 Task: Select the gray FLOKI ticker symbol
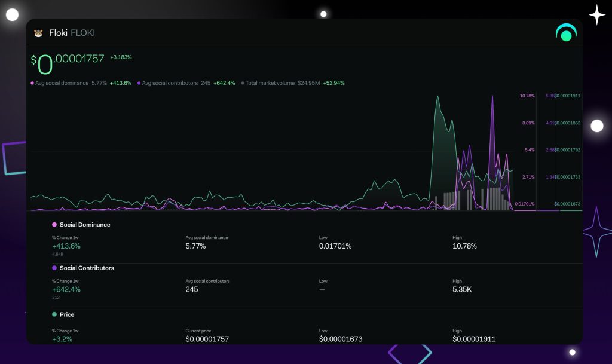(82, 33)
